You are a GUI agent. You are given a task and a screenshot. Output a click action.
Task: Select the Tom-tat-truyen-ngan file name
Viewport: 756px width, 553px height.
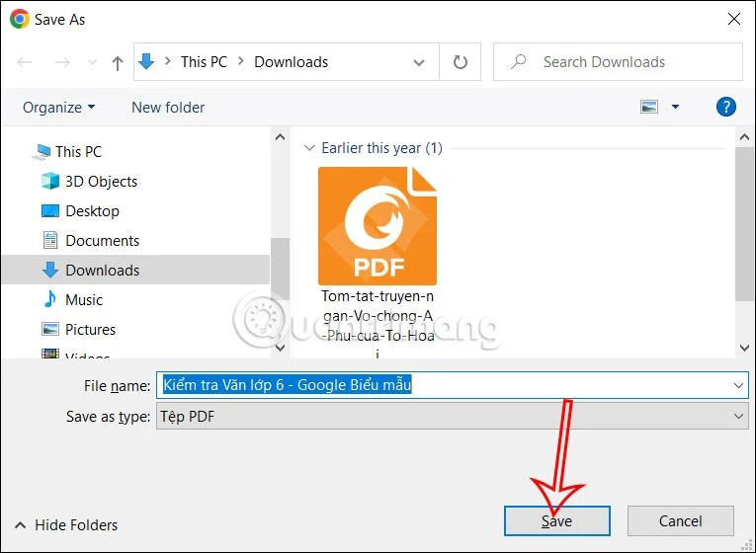378,325
